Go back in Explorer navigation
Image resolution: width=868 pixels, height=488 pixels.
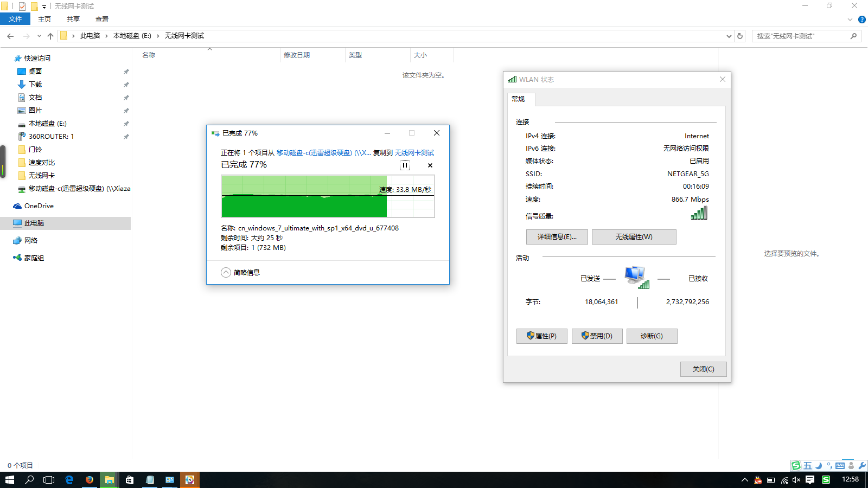[x=10, y=36]
